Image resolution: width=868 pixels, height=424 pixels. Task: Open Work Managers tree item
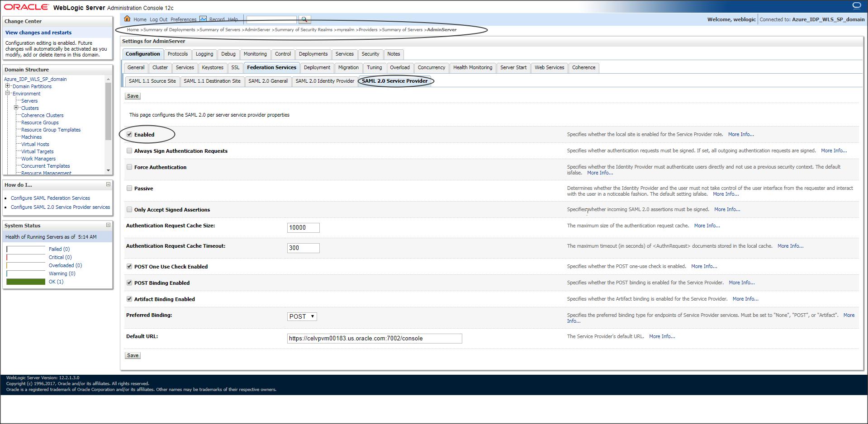pos(38,159)
